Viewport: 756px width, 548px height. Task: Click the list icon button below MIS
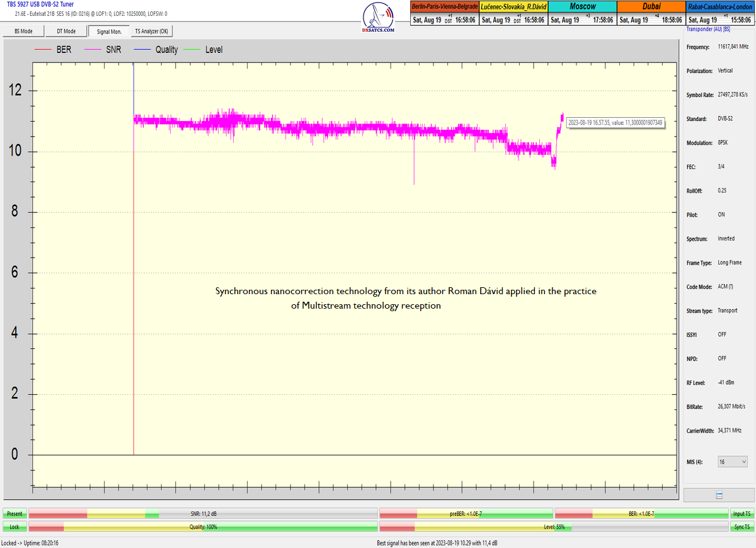pyautogui.click(x=719, y=495)
